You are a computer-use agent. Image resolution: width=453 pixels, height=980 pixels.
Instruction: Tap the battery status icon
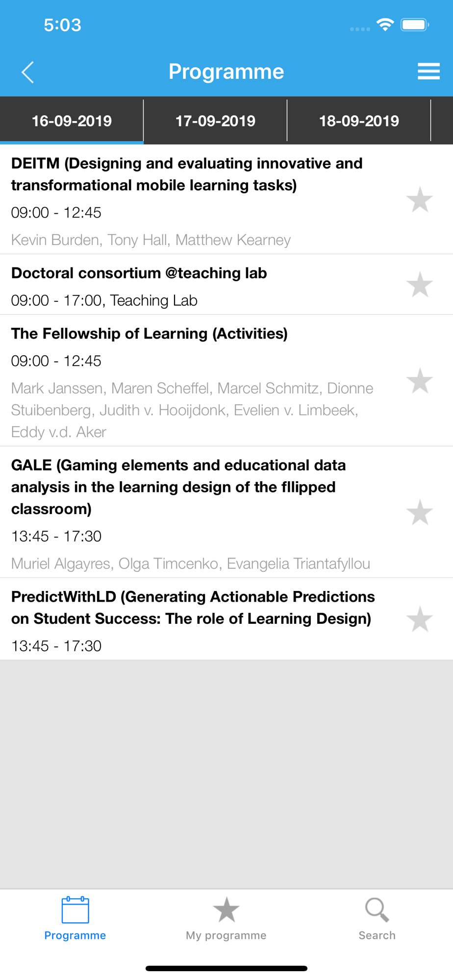point(415,24)
